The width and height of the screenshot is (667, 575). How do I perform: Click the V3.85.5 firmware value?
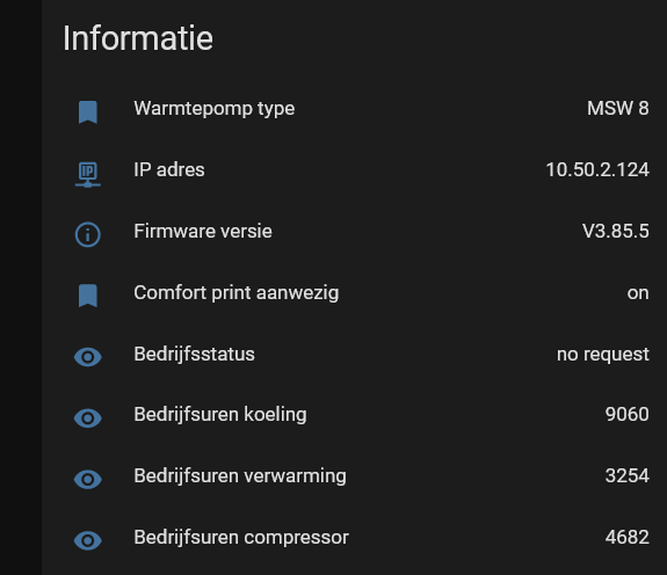[616, 231]
